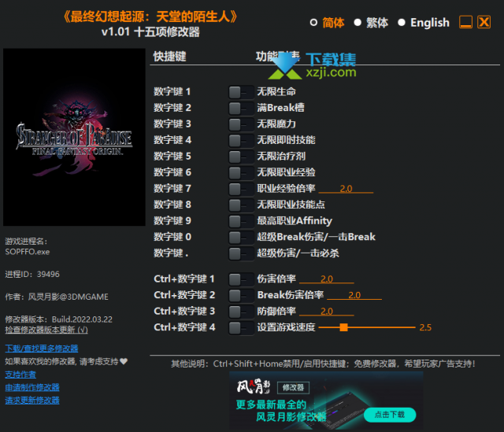
Task: Close the trainer with X icon
Action: pos(484,22)
